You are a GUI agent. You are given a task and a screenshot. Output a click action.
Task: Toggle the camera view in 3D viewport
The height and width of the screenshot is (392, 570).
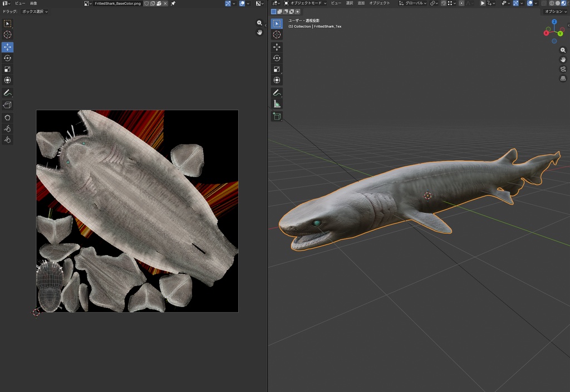click(x=563, y=68)
